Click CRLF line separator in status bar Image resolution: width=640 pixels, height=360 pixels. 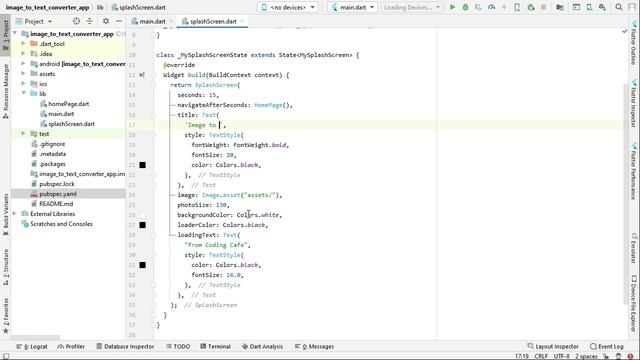(541, 356)
